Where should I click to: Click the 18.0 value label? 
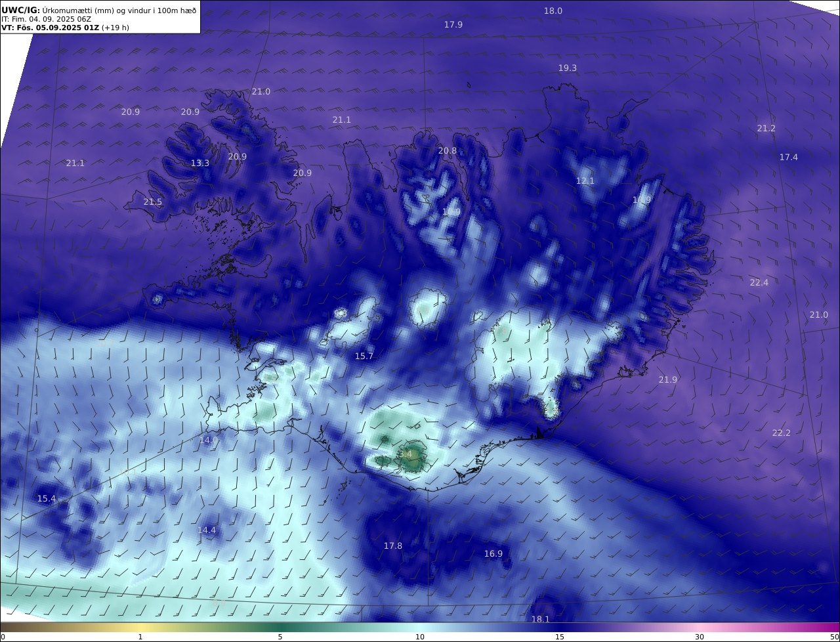tap(553, 11)
